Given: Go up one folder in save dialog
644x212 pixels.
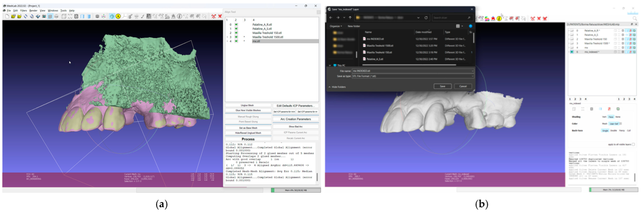Looking at the screenshot, I should [x=350, y=18].
